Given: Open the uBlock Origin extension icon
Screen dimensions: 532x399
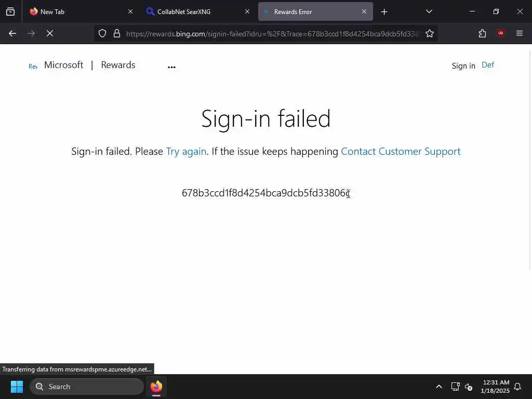Looking at the screenshot, I should [x=501, y=33].
